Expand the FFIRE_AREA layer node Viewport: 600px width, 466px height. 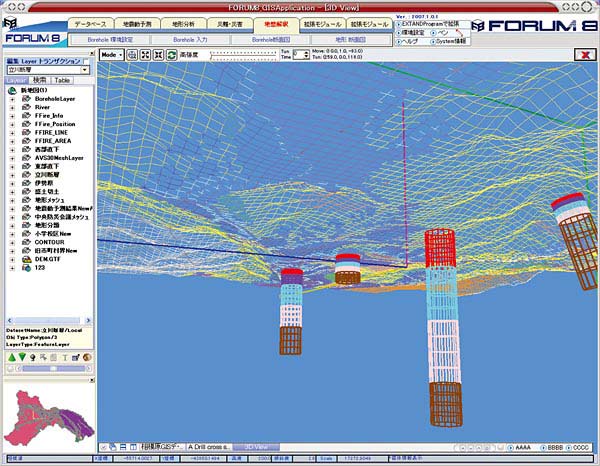(x=12, y=141)
